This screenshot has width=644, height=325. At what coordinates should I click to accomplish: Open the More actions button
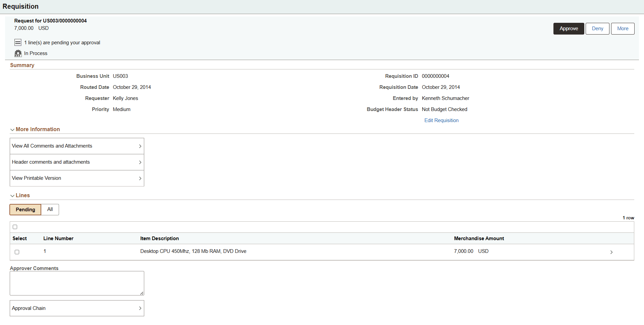[623, 29]
